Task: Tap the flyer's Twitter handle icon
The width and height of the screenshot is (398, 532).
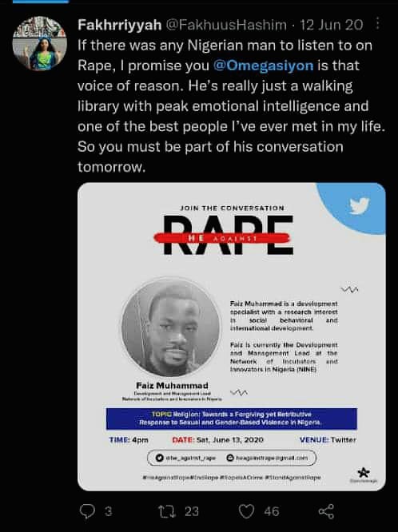Action: point(160,458)
